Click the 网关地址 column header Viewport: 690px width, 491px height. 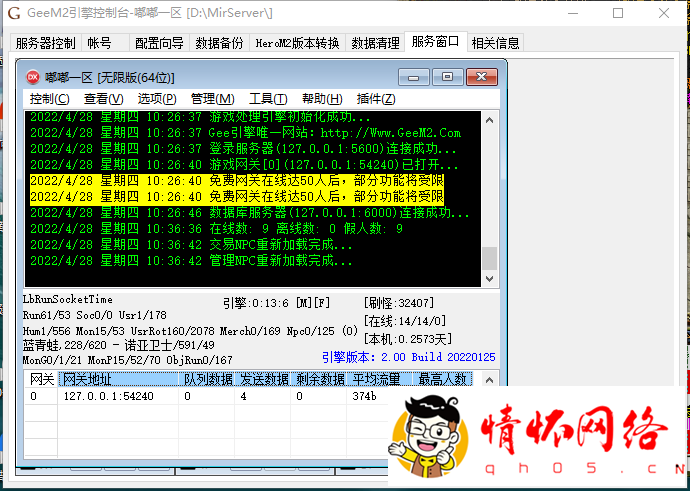tap(118, 379)
